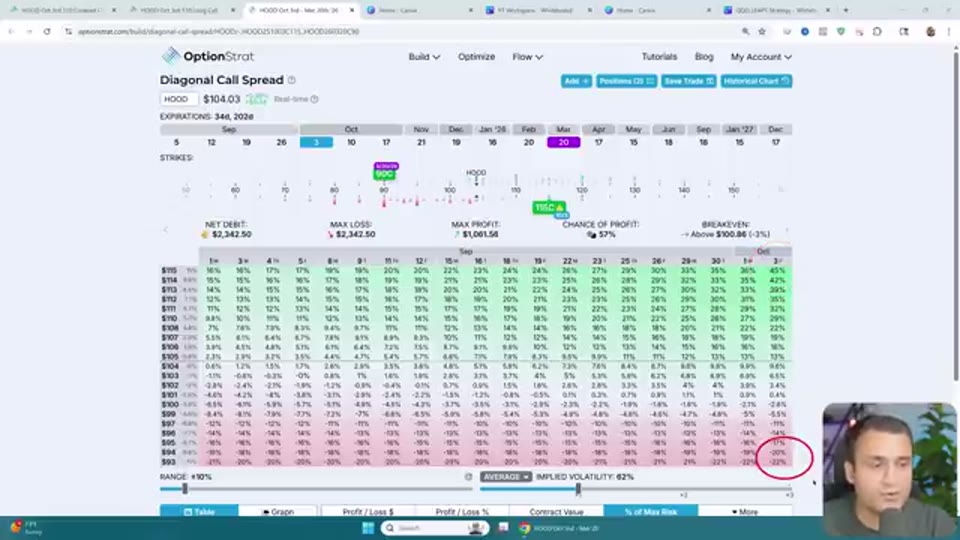Click the $93 price row label

click(x=170, y=462)
